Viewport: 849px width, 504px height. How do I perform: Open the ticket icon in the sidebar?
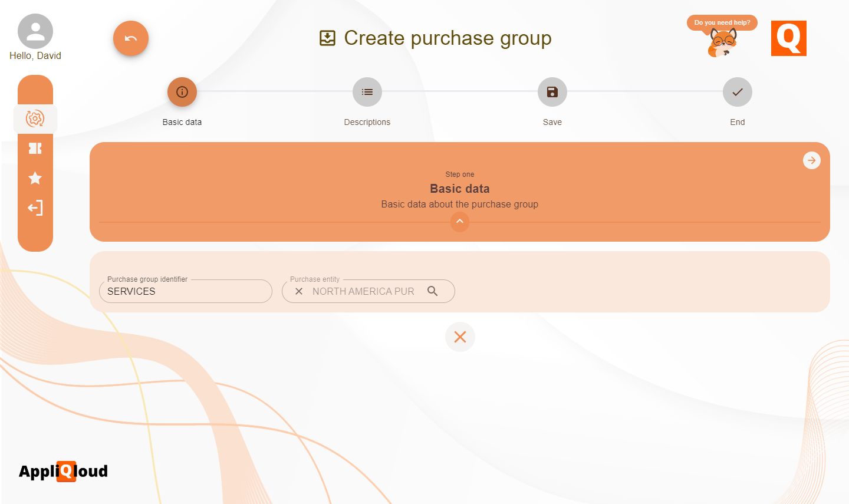pos(35,148)
